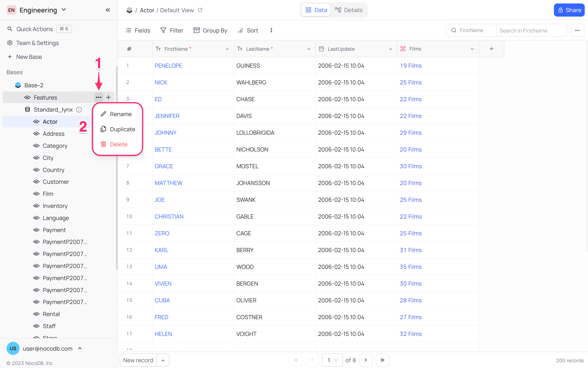Switch to the Details tab
This screenshot has height=368, width=588.
click(x=349, y=10)
